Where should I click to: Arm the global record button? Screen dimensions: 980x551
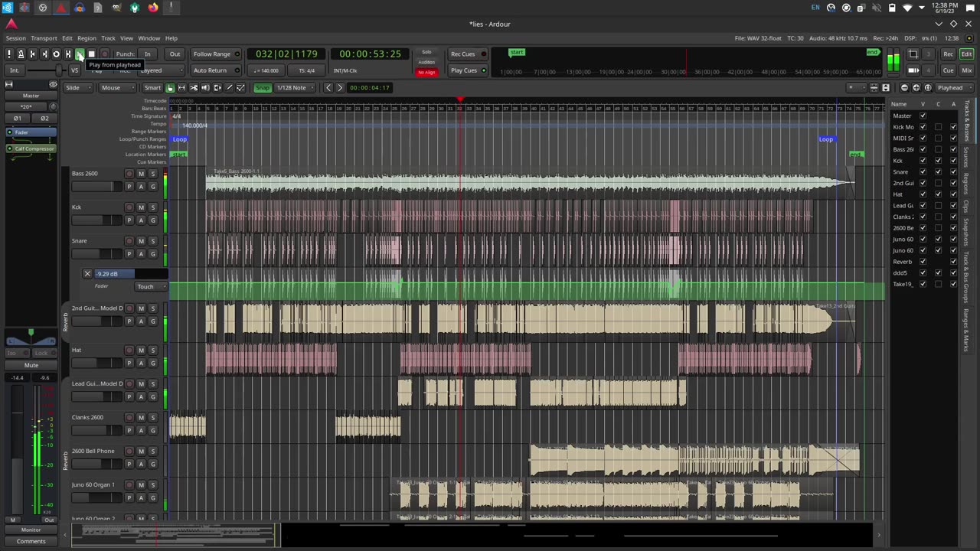pos(104,54)
